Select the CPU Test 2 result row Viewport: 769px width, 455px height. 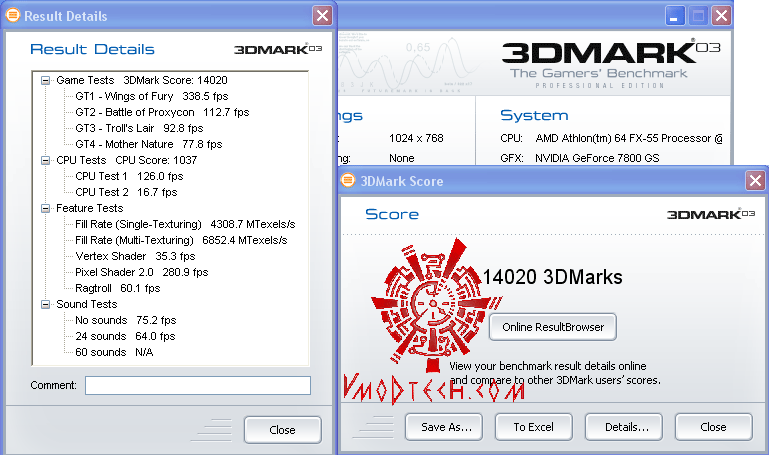(126, 192)
